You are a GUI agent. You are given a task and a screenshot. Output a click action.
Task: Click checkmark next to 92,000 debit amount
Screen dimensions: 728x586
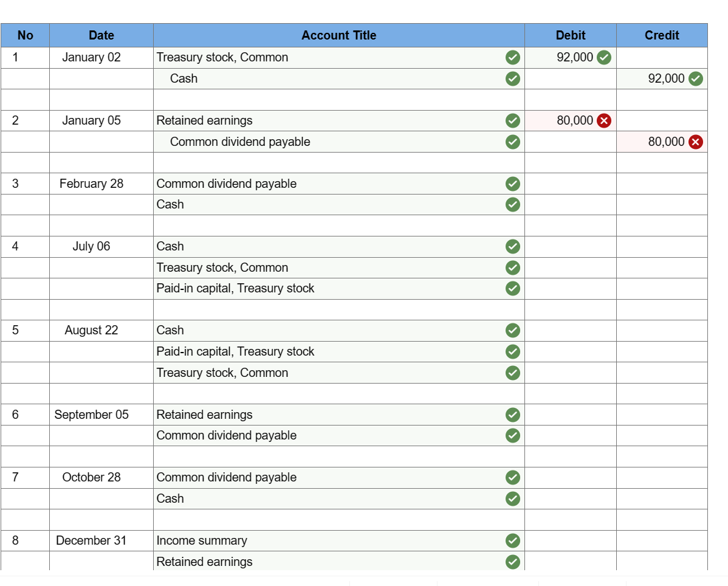point(603,58)
